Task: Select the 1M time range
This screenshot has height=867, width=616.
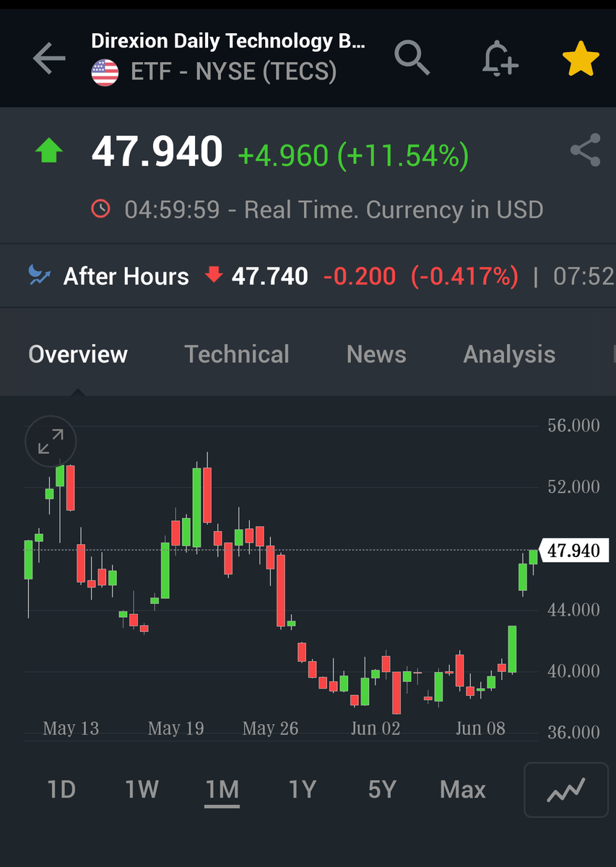Action: tap(222, 790)
